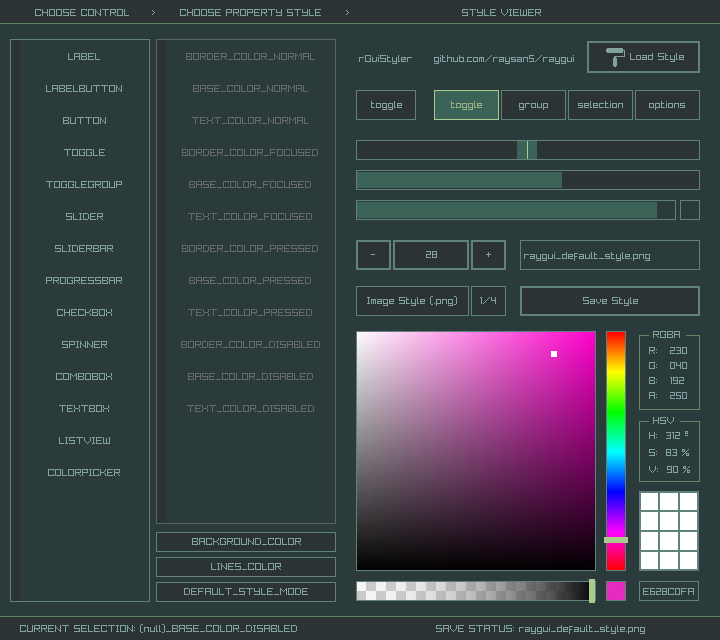The height and width of the screenshot is (640, 720).
Task: Toggle the standalone 'toggle' button
Action: (x=386, y=105)
